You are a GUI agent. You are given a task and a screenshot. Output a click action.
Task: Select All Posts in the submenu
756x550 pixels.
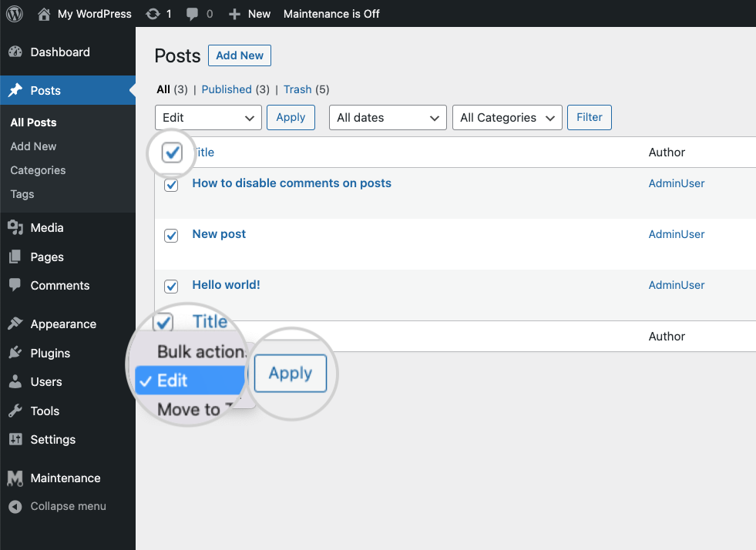[x=33, y=122]
